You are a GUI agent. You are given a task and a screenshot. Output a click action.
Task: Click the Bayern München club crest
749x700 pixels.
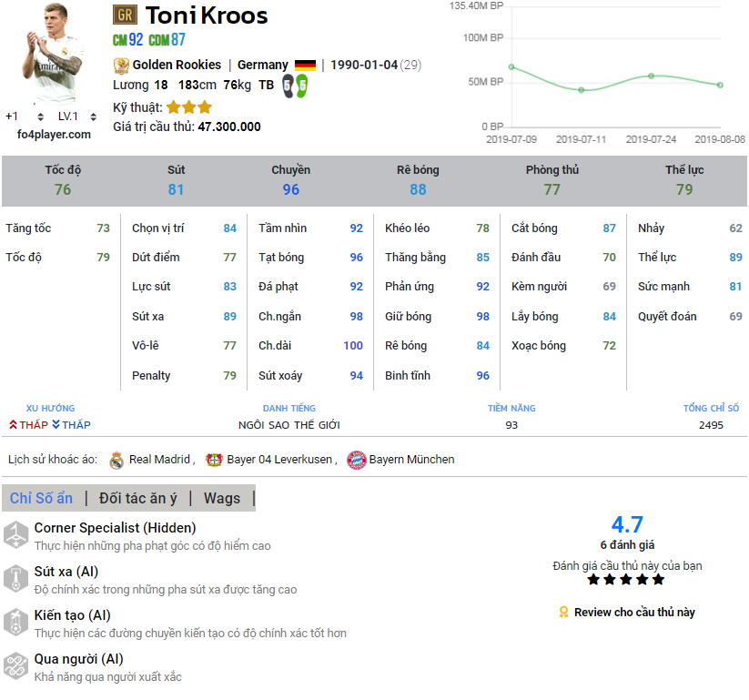pos(357,460)
